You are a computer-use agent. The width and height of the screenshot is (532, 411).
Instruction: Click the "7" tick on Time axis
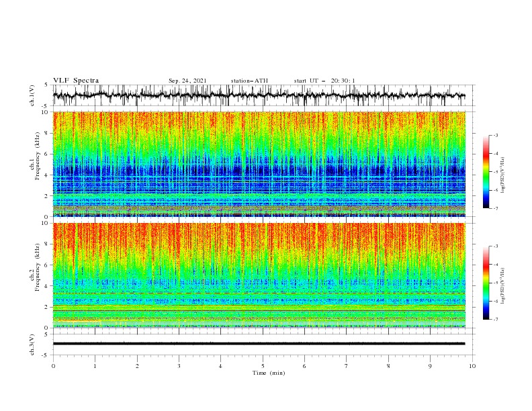(347, 366)
